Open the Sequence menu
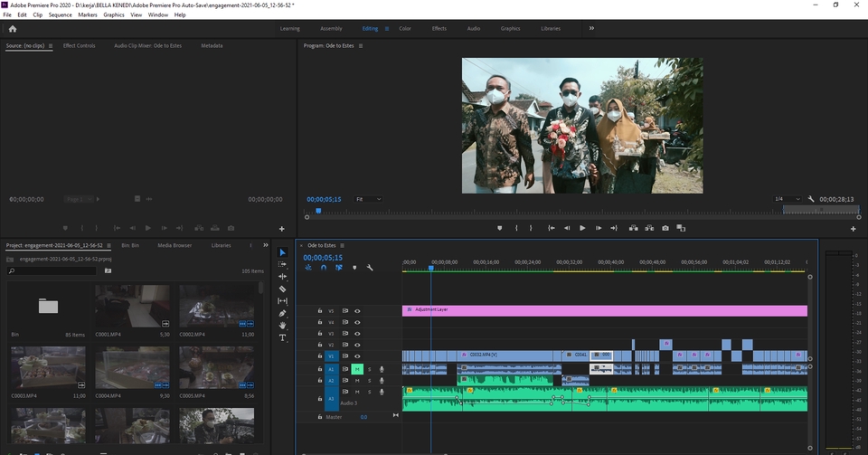868x455 pixels. click(61, 15)
